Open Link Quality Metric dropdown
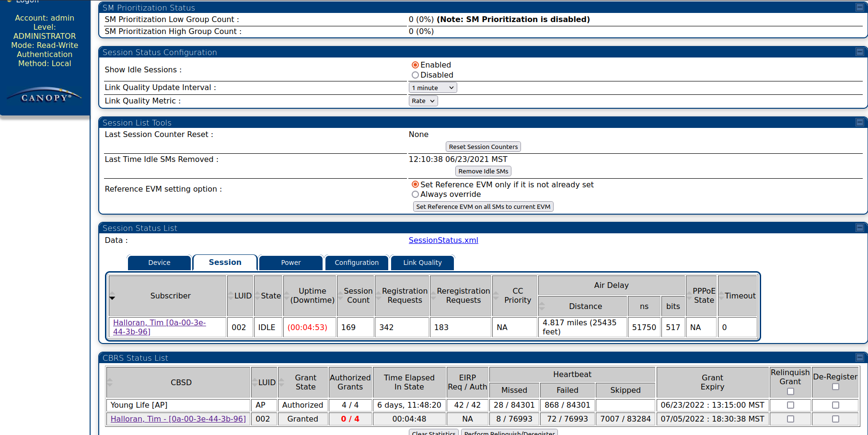Viewport: 868px width, 435px height. [423, 101]
